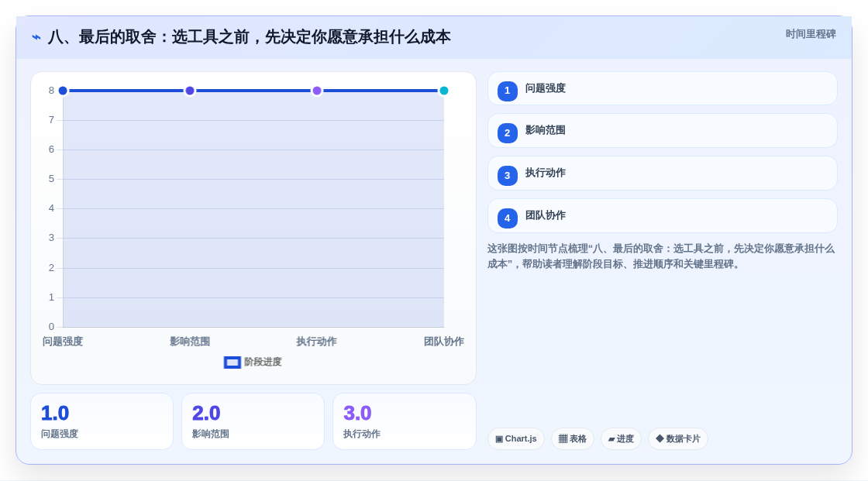868x481 pixels.
Task: Click the 时间里程碑 label in the header
Action: 811,34
